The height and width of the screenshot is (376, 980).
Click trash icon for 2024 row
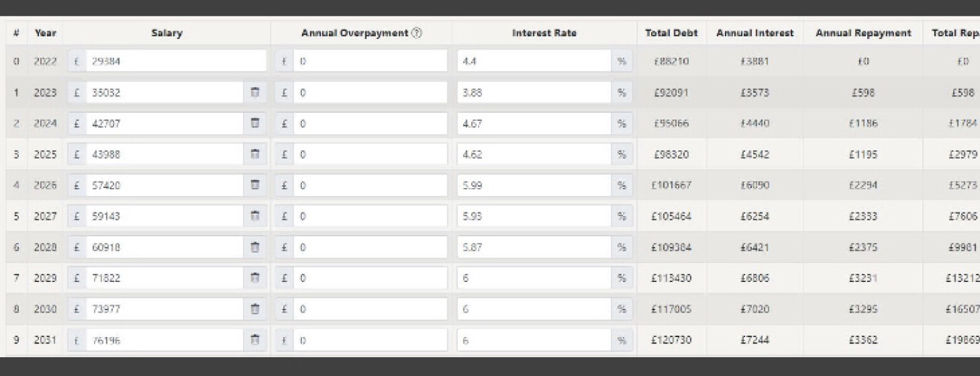click(x=255, y=123)
